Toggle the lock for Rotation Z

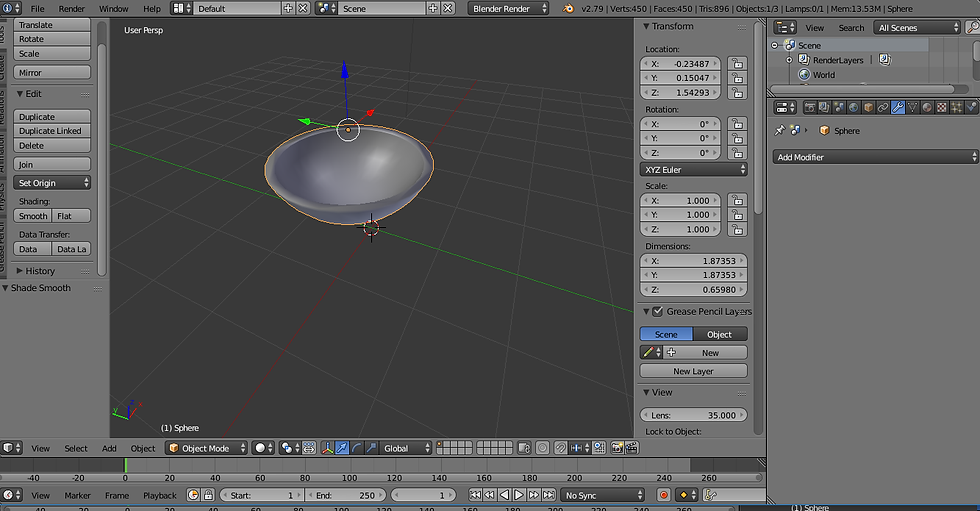tap(736, 153)
